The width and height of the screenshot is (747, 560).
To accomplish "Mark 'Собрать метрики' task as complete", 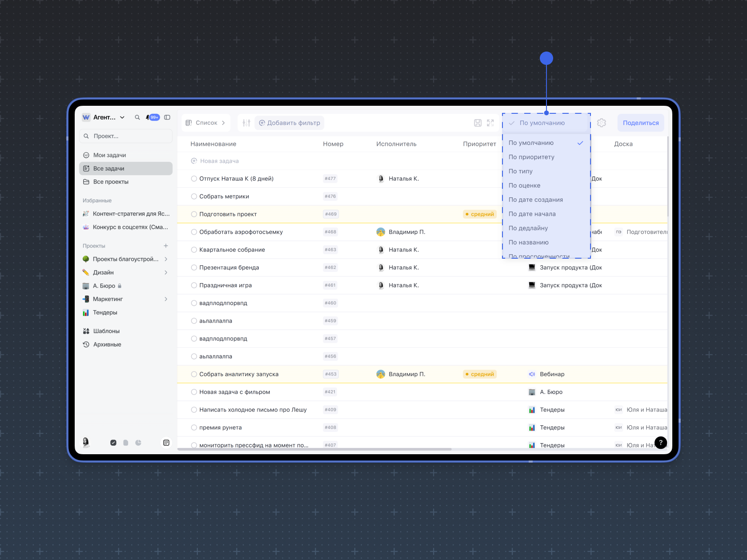I will coord(194,196).
